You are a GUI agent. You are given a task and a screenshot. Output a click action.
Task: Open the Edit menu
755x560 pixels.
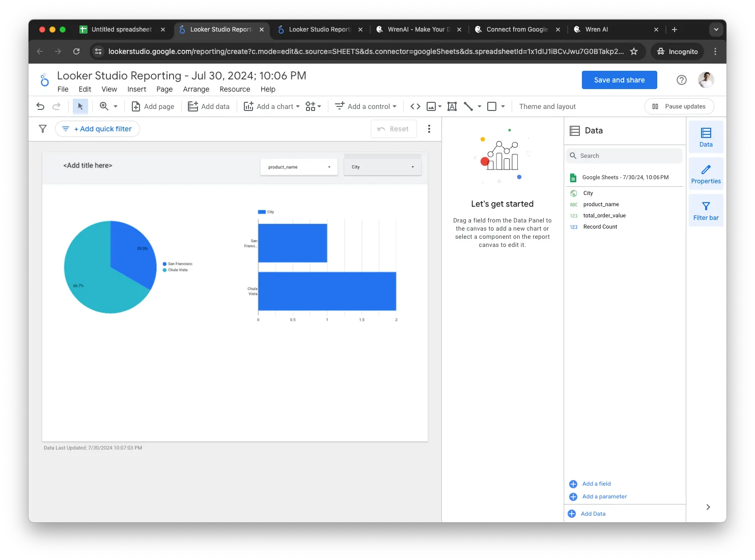point(85,89)
